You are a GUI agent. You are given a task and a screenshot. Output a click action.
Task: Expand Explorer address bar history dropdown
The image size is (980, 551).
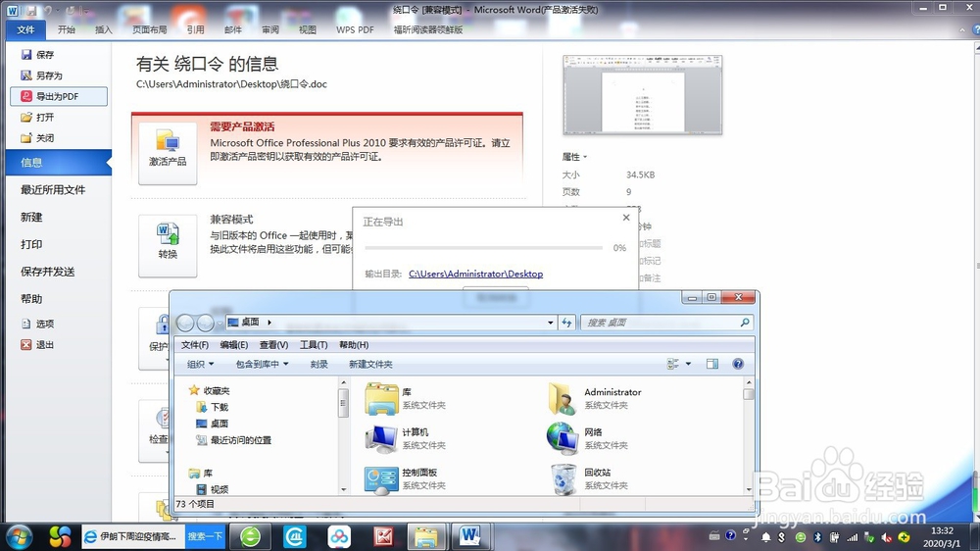point(550,323)
